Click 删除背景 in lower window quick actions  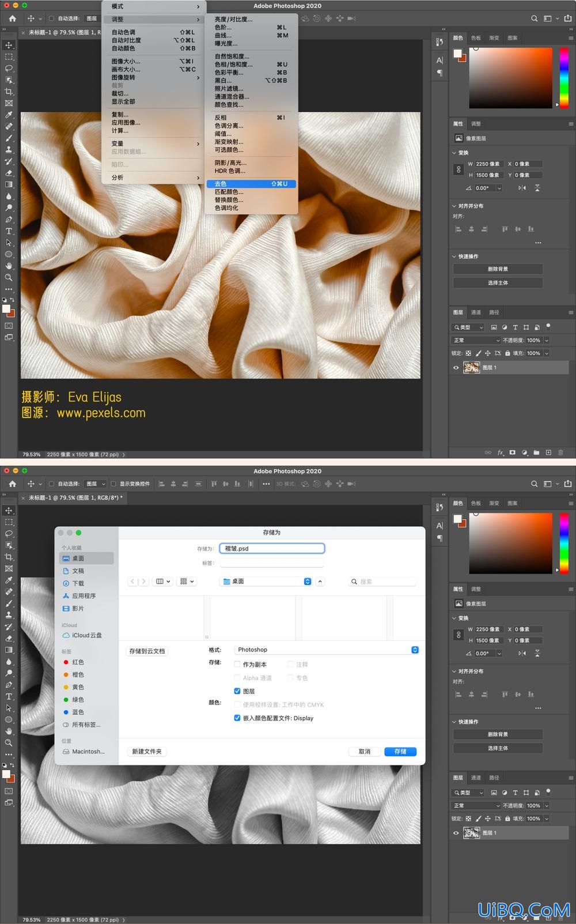click(498, 734)
